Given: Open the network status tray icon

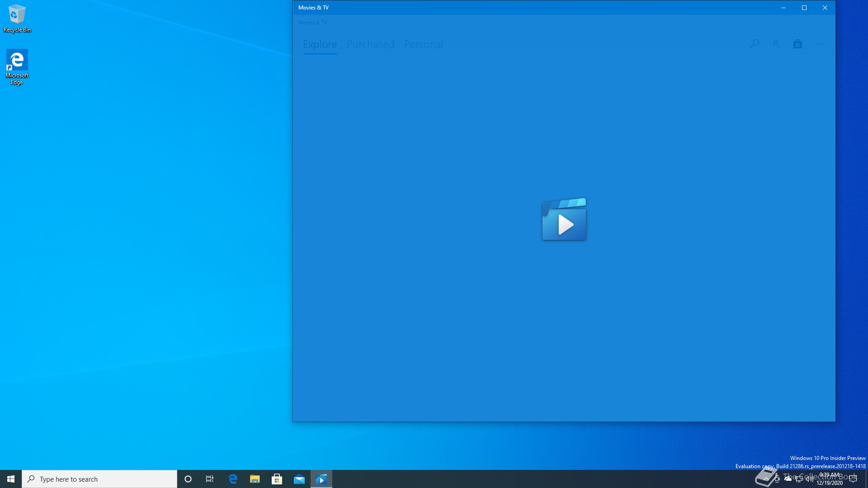Looking at the screenshot, I should point(799,479).
